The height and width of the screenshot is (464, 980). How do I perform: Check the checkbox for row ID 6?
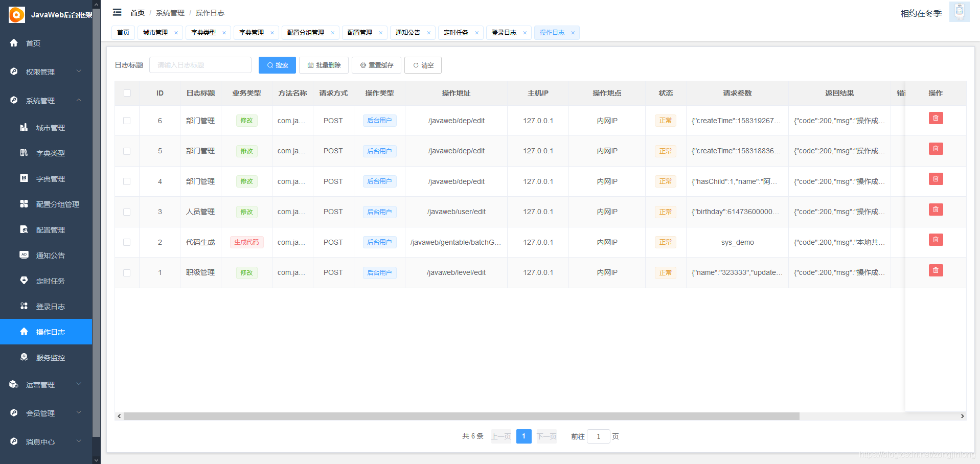127,121
